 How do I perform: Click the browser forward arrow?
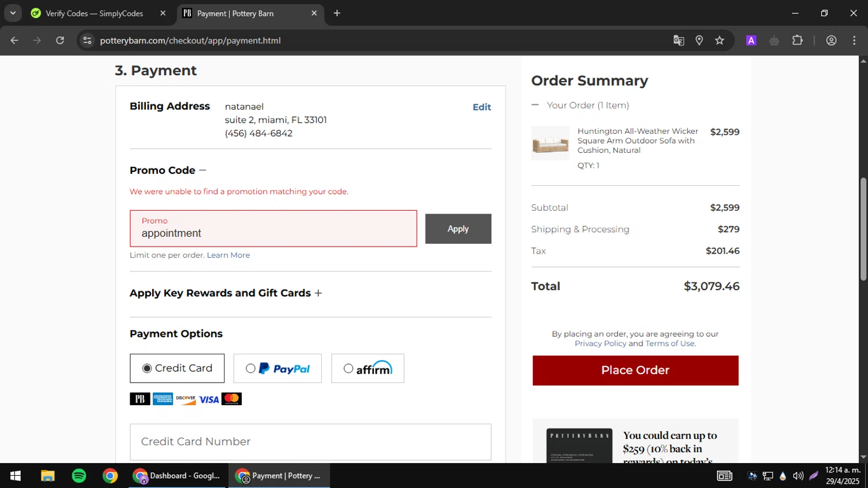(x=37, y=41)
